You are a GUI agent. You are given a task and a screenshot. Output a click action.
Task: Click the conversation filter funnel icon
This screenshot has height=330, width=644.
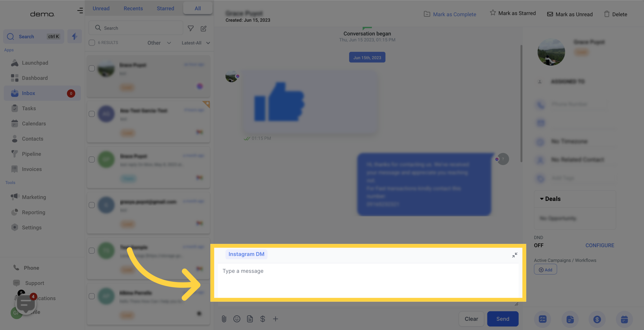pyautogui.click(x=191, y=28)
